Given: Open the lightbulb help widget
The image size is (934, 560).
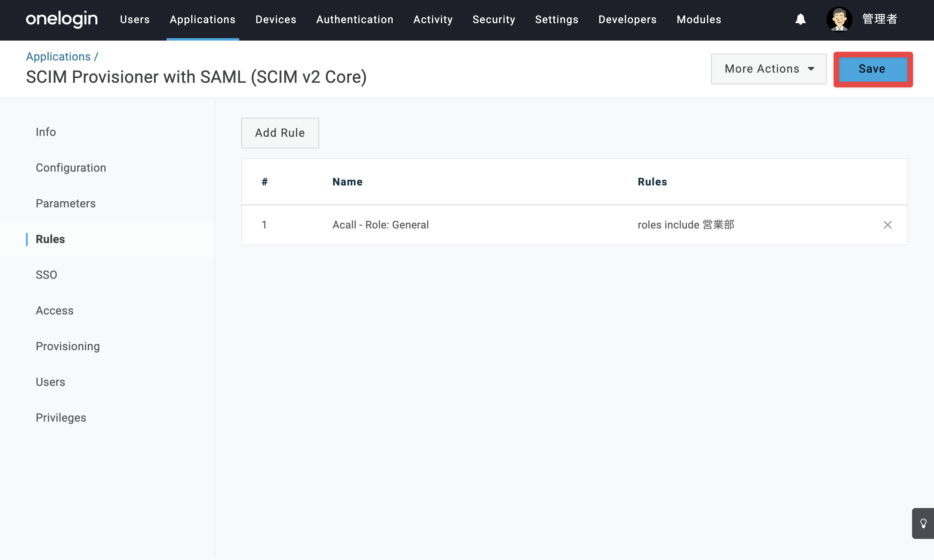Looking at the screenshot, I should point(923,523).
